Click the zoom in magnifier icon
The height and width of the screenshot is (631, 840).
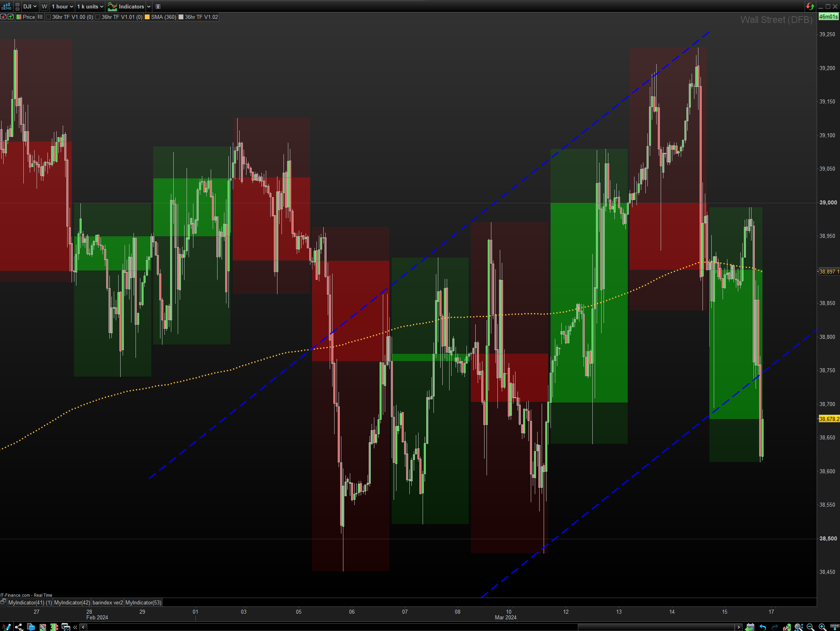click(822, 627)
